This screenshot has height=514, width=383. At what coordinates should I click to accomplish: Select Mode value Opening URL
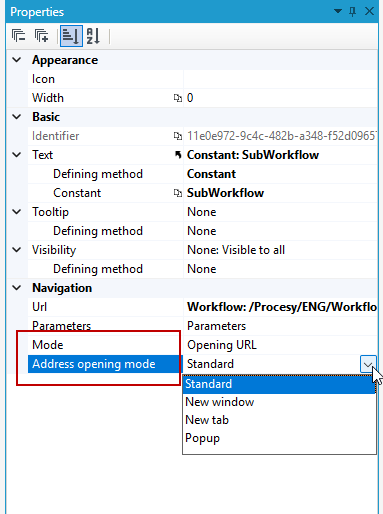(280, 345)
